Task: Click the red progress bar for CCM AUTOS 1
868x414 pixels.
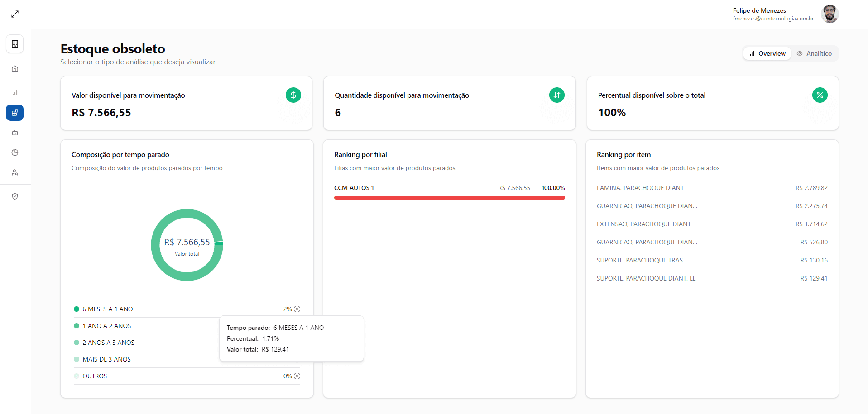Action: (x=449, y=198)
